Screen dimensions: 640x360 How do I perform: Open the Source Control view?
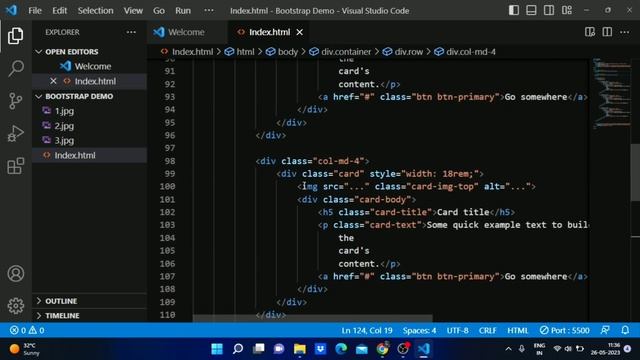pos(16,101)
